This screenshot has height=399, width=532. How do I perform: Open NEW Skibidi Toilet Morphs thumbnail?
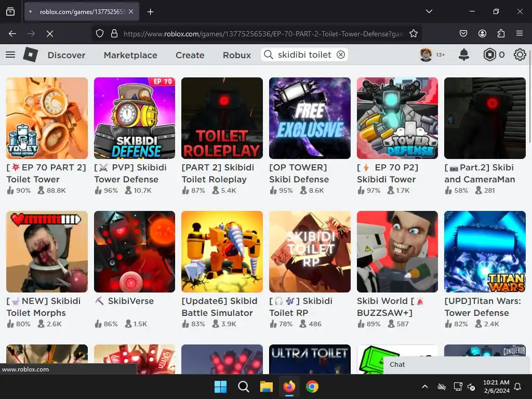click(x=47, y=252)
